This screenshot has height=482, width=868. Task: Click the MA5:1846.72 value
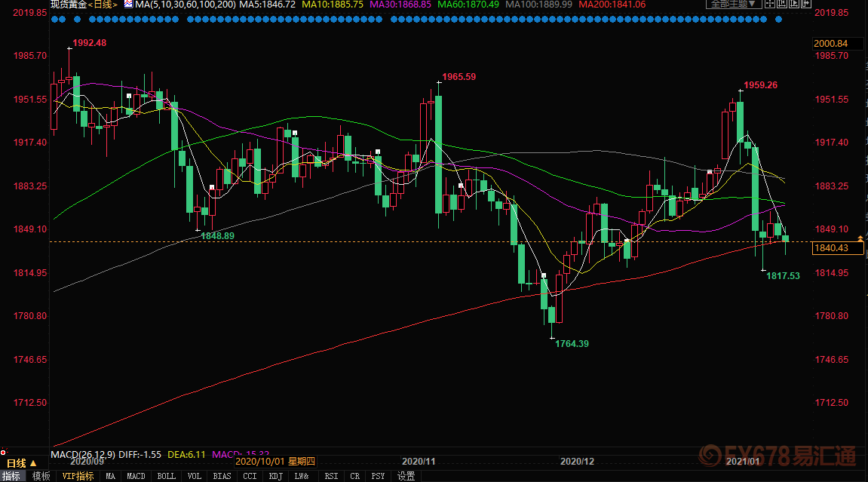coord(268,4)
